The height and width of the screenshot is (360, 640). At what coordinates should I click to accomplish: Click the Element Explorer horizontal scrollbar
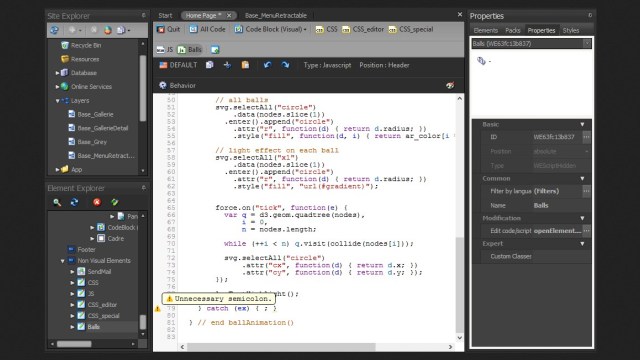[x=74, y=344]
